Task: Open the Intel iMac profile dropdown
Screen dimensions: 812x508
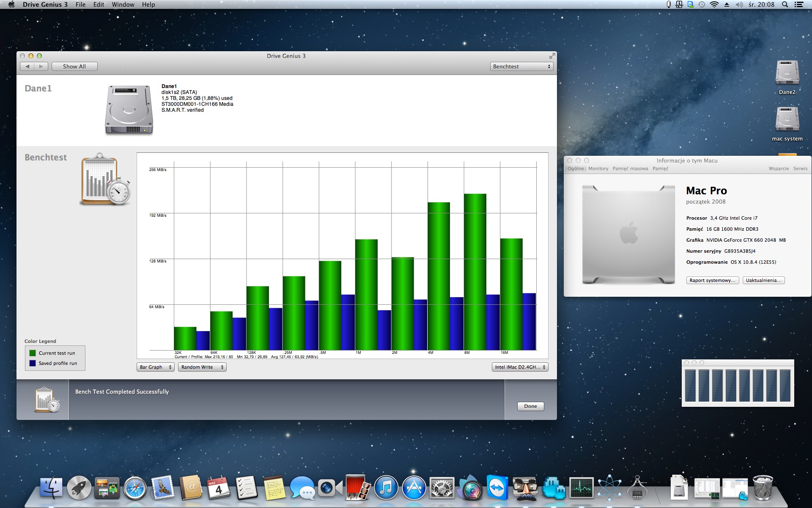Action: pyautogui.click(x=520, y=367)
